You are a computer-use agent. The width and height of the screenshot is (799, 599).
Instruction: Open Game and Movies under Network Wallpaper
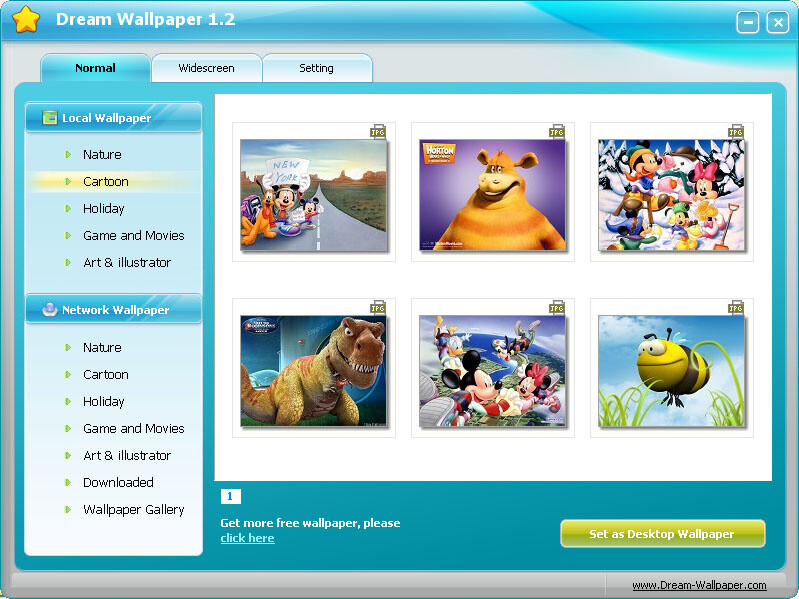[134, 428]
